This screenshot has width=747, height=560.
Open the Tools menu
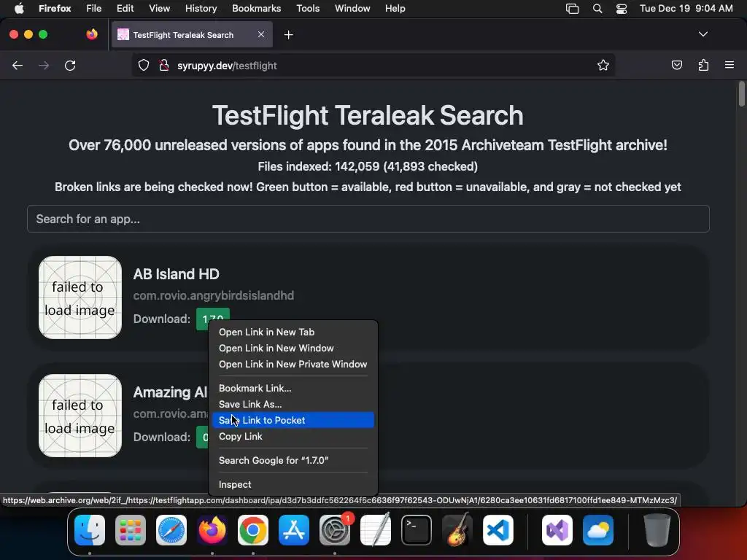point(308,9)
